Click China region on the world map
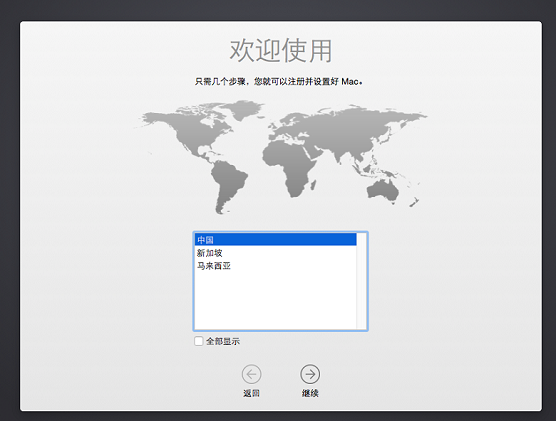The image size is (556, 421). click(358, 142)
